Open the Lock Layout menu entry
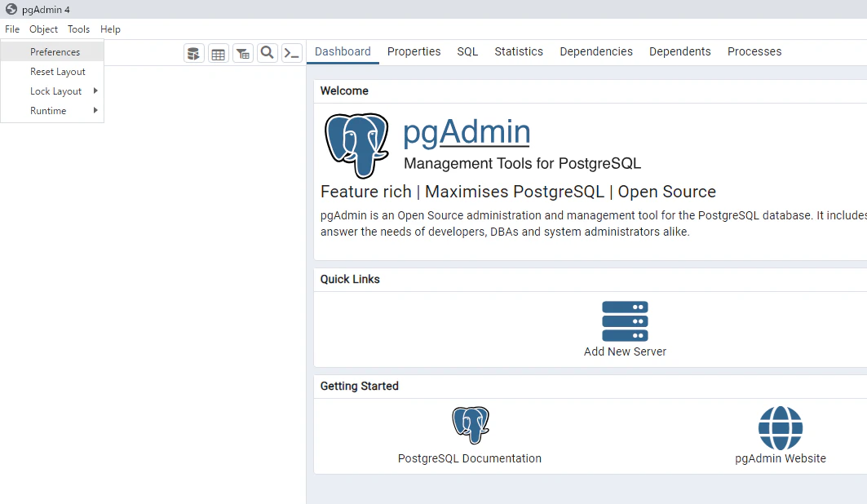The width and height of the screenshot is (867, 504). (52, 91)
